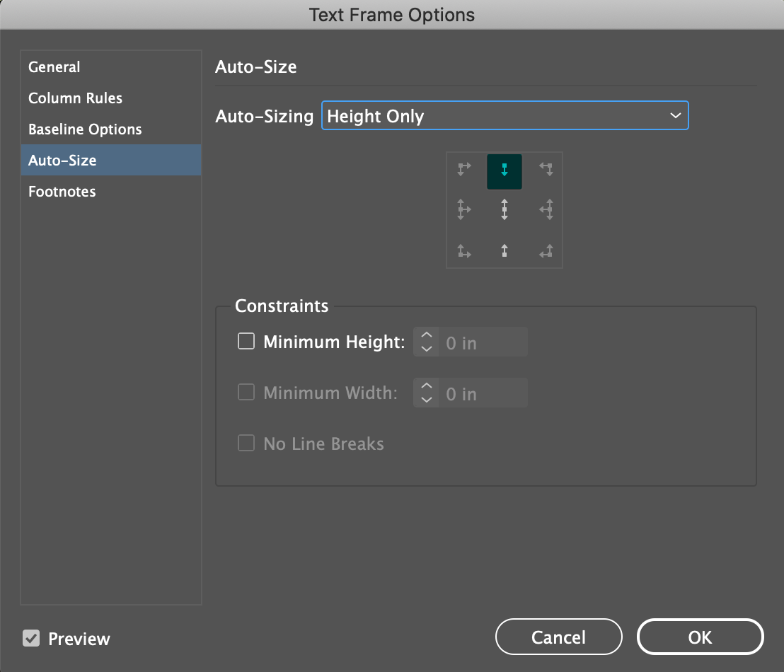Increase Minimum Width with up arrow

427,386
